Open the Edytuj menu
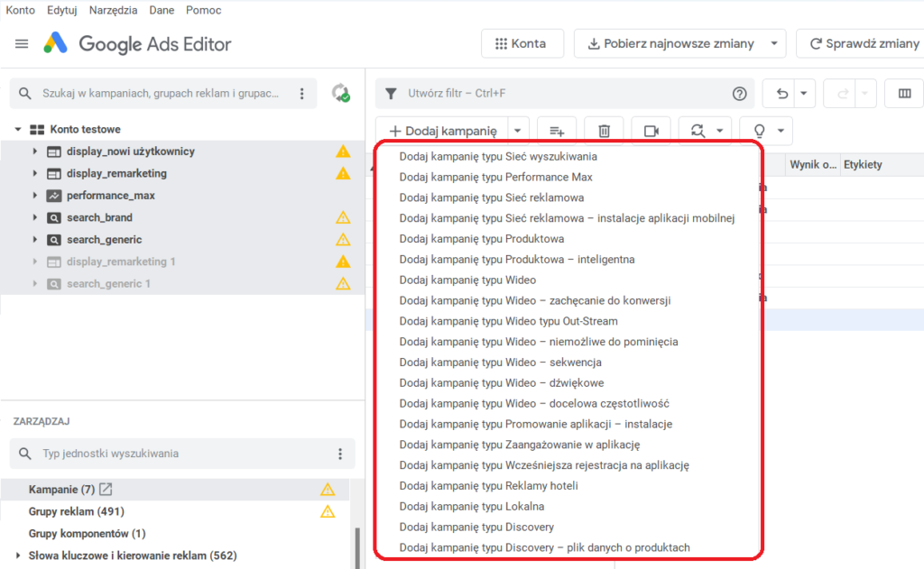 pyautogui.click(x=62, y=10)
